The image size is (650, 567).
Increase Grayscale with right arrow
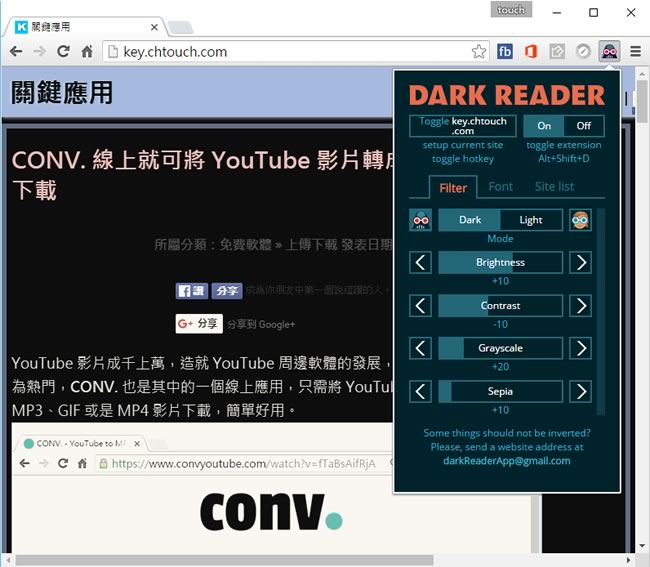pyautogui.click(x=581, y=348)
